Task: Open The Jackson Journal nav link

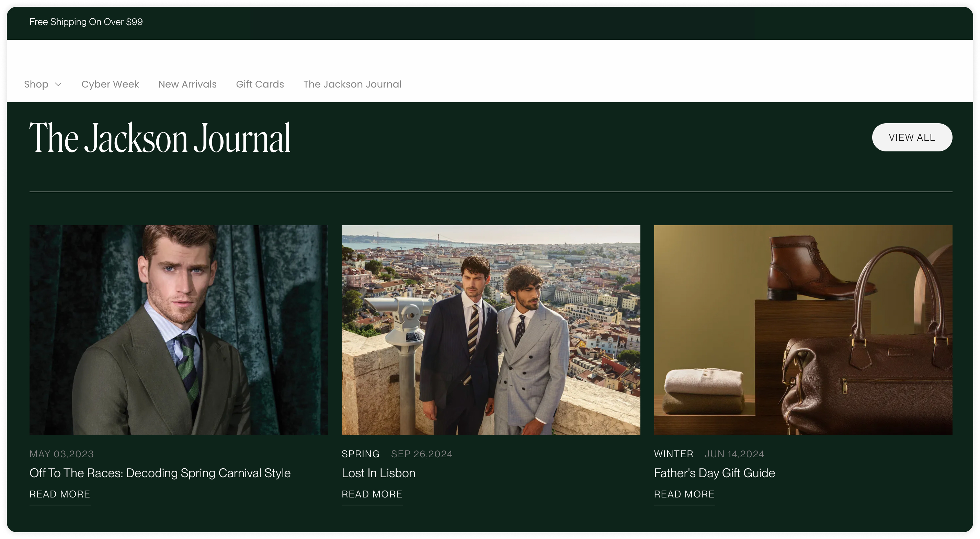Action: 352,84
